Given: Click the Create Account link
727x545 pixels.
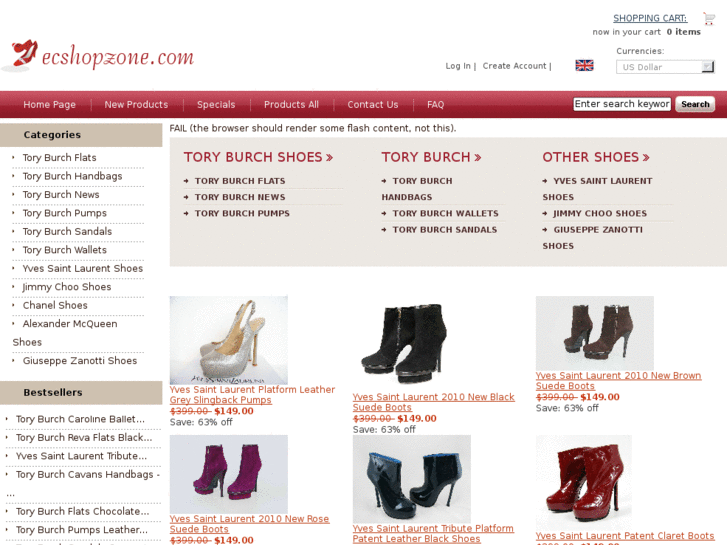Looking at the screenshot, I should [514, 66].
